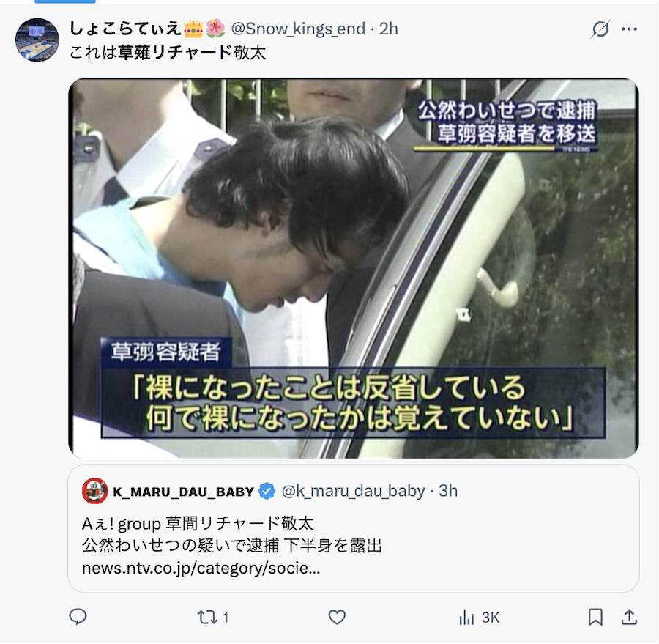Repost the tweet using the retweet icon

(207, 618)
